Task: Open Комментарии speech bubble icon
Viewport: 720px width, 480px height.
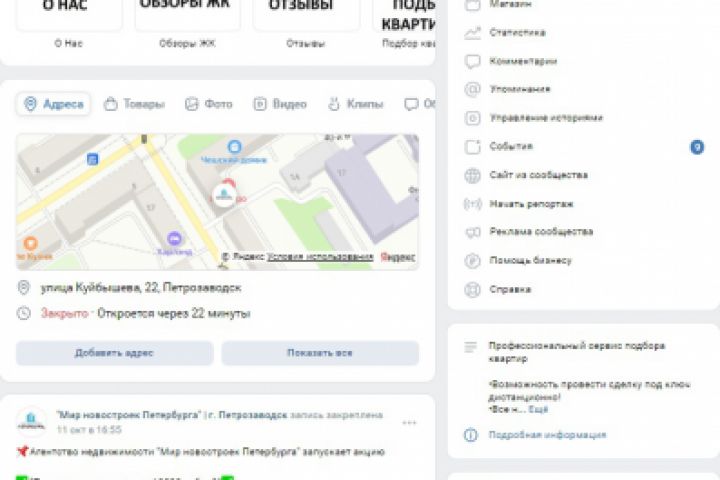Action: point(472,62)
